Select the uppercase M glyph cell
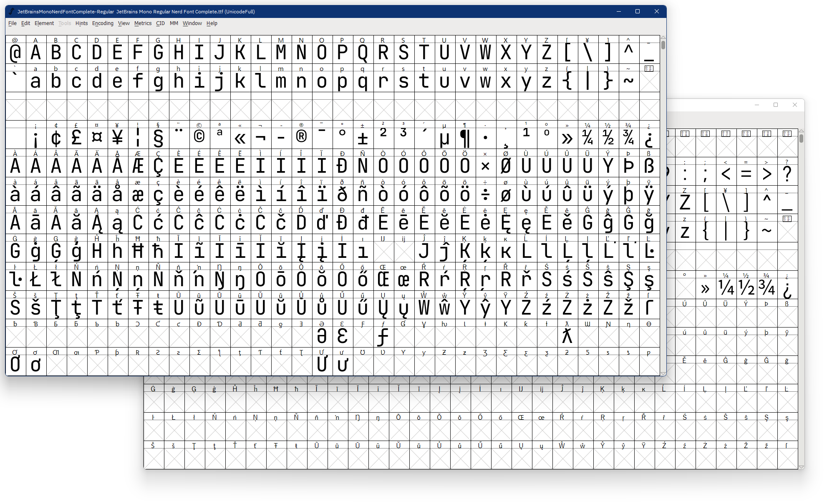The height and width of the screenshot is (504, 827). point(281,50)
